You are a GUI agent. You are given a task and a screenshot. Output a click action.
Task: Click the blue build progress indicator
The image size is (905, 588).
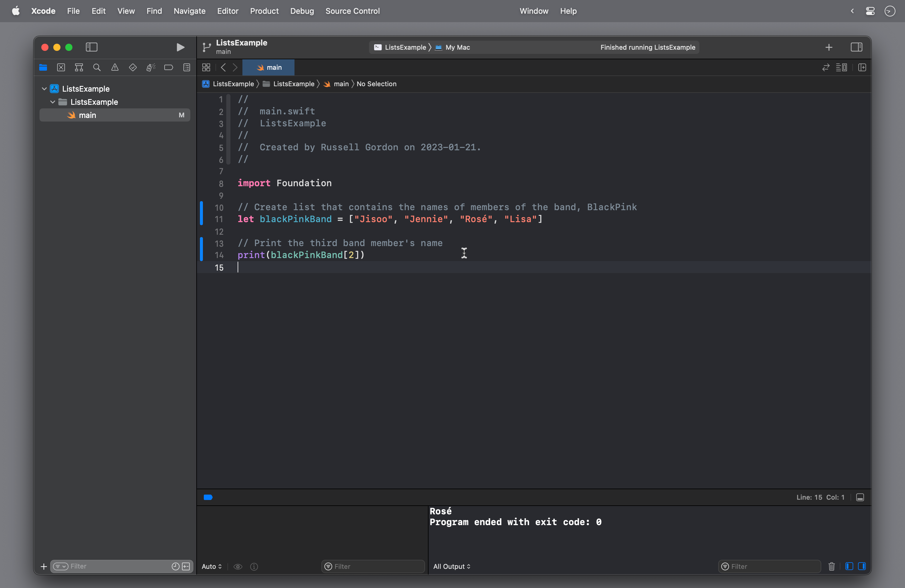coord(208,497)
